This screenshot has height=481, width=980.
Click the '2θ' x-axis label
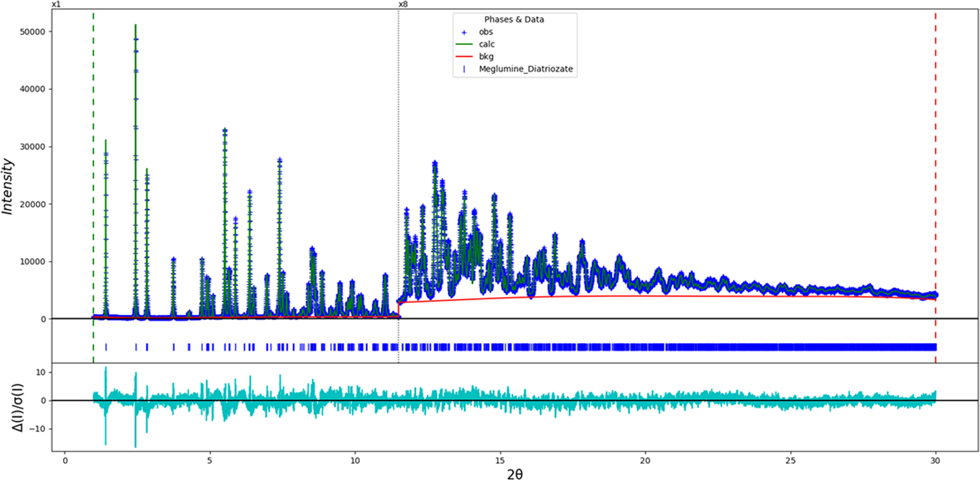point(515,474)
